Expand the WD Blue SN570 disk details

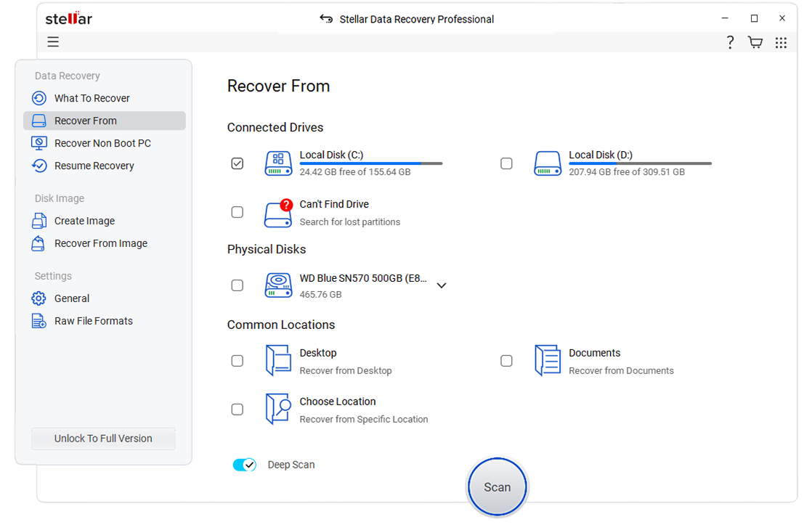442,285
